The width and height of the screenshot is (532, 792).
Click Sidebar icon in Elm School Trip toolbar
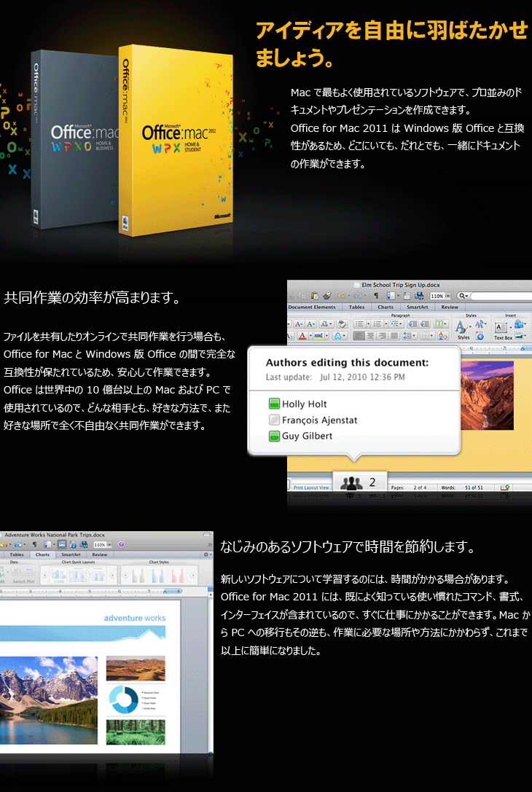click(391, 296)
